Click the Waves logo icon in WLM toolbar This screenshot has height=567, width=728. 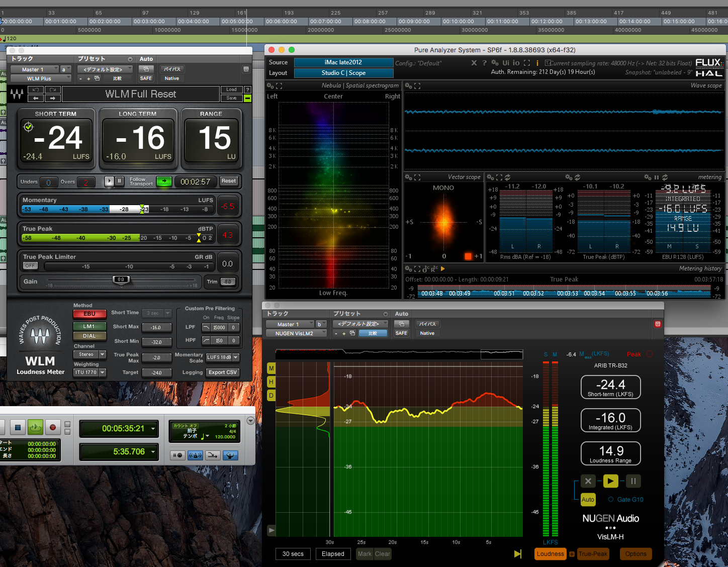(x=17, y=94)
